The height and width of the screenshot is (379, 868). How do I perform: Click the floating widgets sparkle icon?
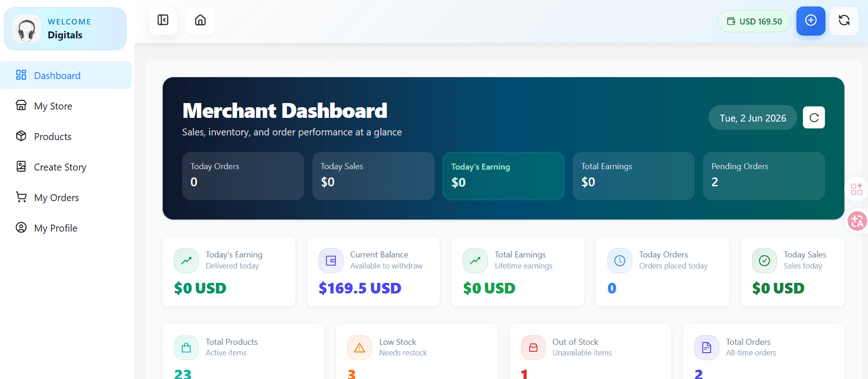tap(856, 189)
